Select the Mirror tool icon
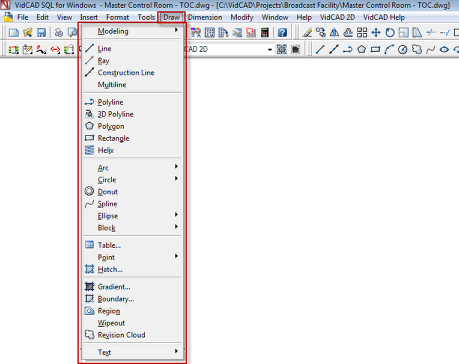Image resolution: width=459 pixels, height=364 pixels. point(334,32)
